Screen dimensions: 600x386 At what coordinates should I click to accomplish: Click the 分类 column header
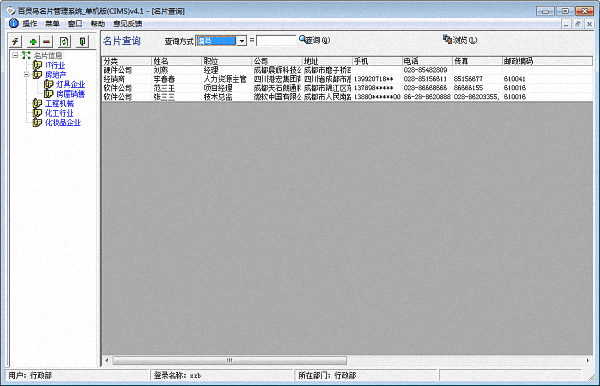click(x=127, y=61)
